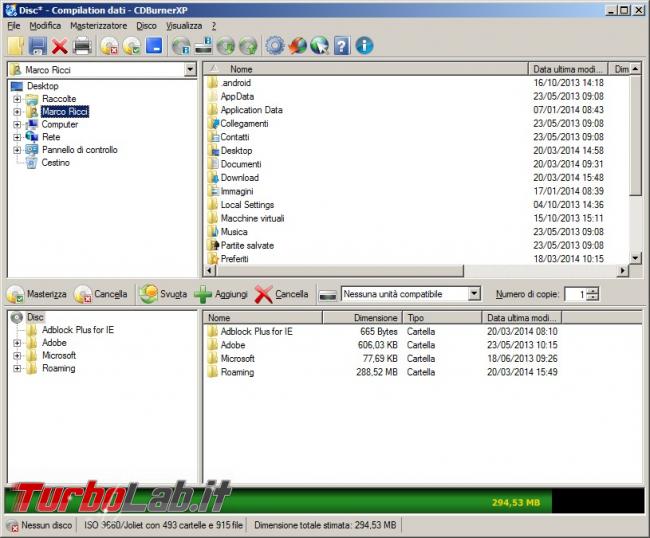Increase the number of copies

coord(594,291)
